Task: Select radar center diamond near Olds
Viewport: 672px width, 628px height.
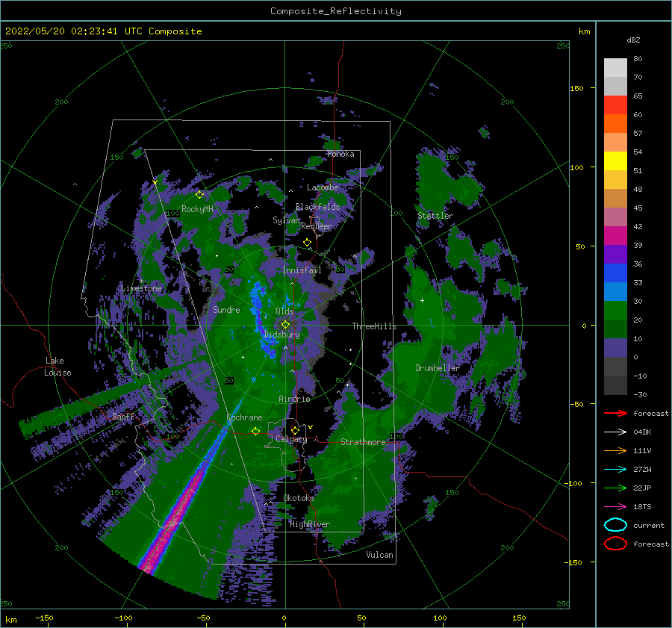Action: pyautogui.click(x=285, y=325)
